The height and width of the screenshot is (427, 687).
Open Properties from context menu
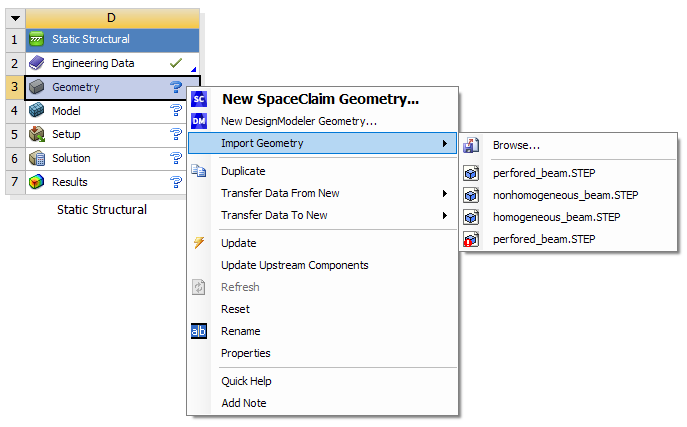(323, 353)
